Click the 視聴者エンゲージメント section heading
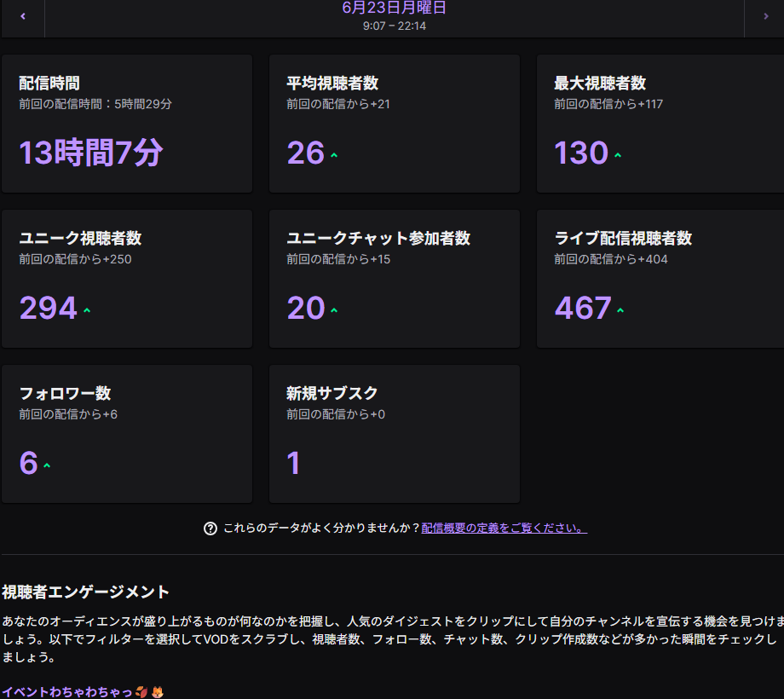The width and height of the screenshot is (784, 699). (85, 592)
